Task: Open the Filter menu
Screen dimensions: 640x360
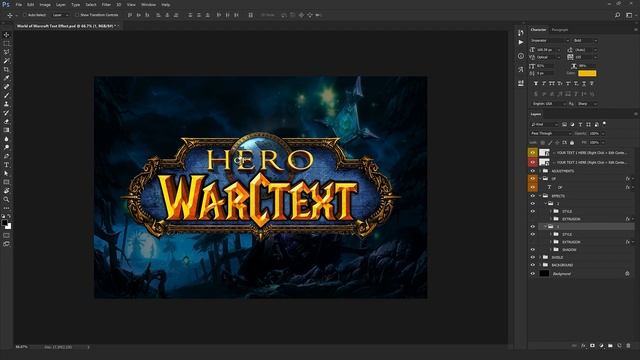Action: (x=106, y=4)
